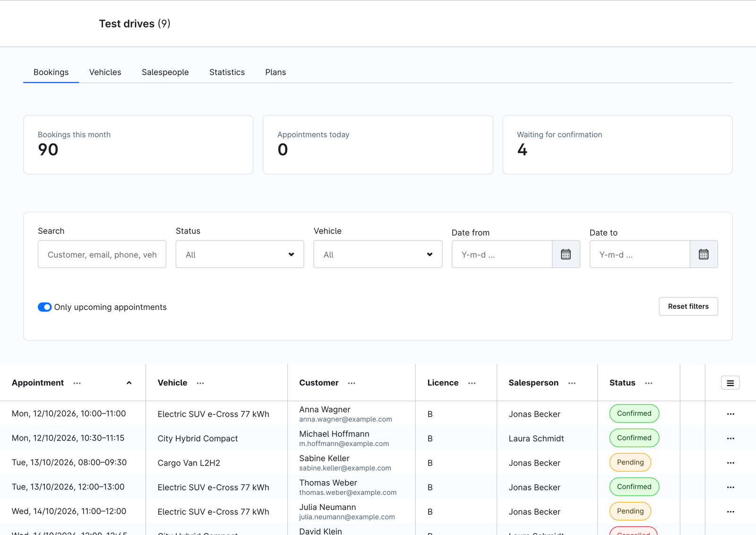756x535 pixels.
Task: Click anna.wagner@example.com email
Action: coord(345,419)
